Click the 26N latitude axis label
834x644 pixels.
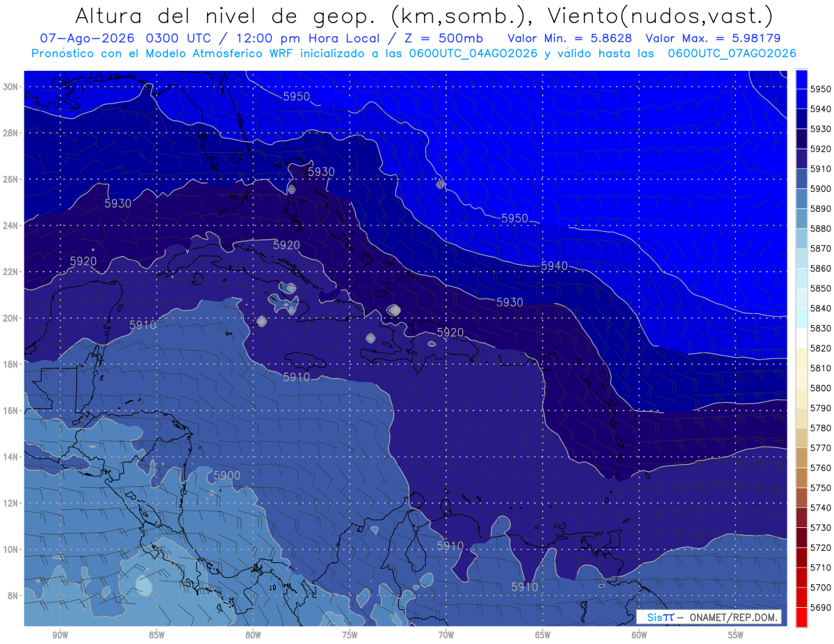pyautogui.click(x=12, y=179)
